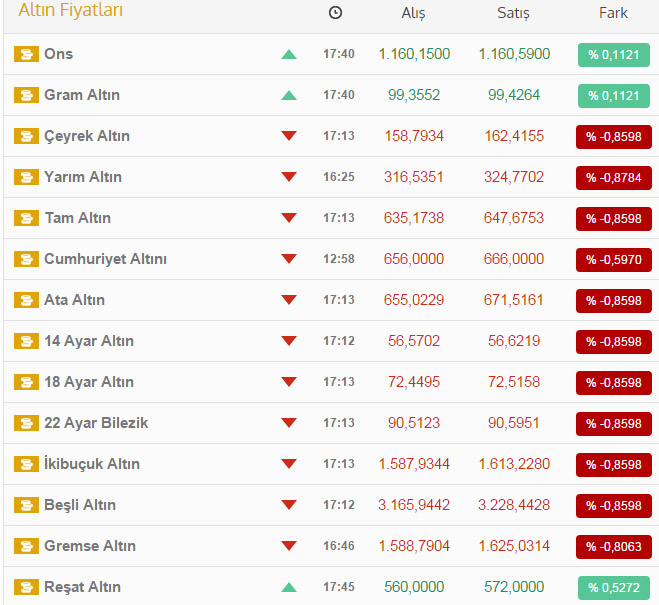Click the gold icon beside Reşat Altın

[26, 587]
